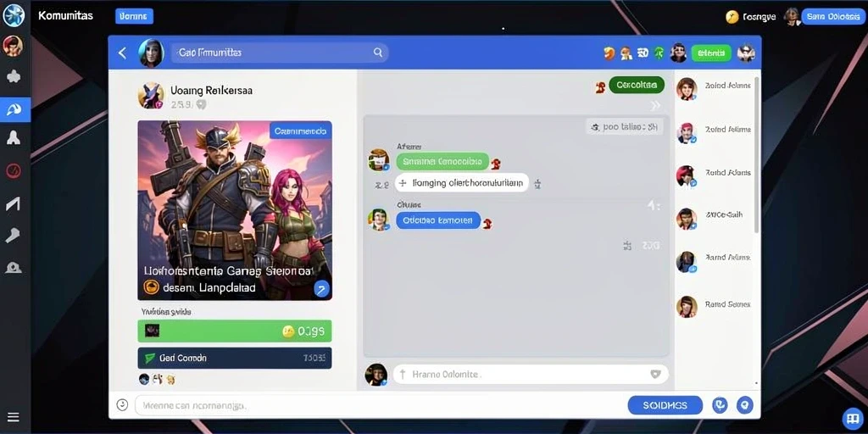Viewport: 868px width, 434px height.
Task: Click the green emblem icon in the blue header
Action: (x=659, y=53)
